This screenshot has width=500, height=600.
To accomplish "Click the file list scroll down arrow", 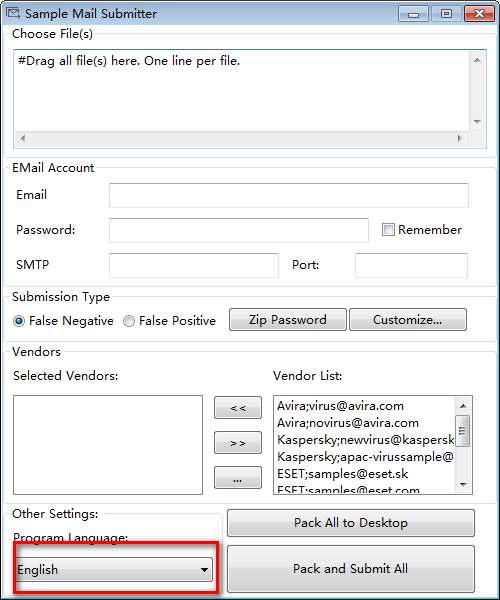I will click(477, 122).
